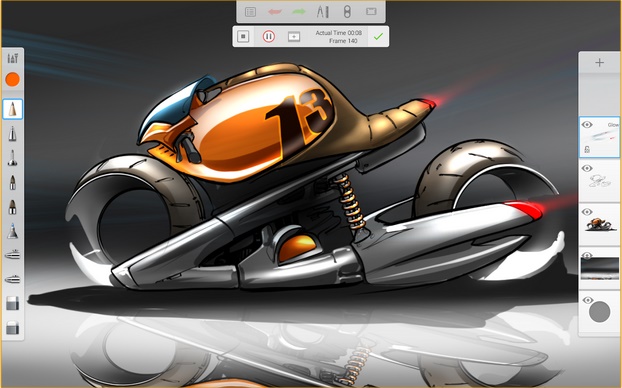
Task: Open the menu list icon in top toolbar
Action: [x=250, y=12]
